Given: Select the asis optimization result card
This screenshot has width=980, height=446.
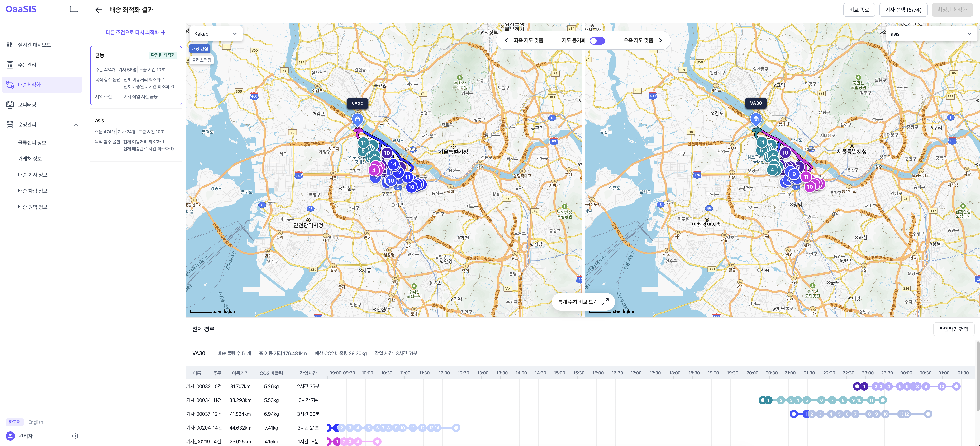Looking at the screenshot, I should 136,135.
